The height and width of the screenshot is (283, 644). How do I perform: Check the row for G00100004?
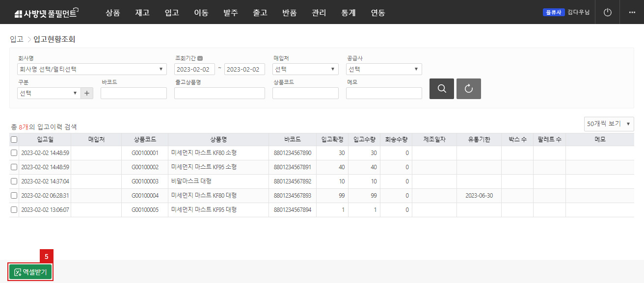[x=14, y=196]
